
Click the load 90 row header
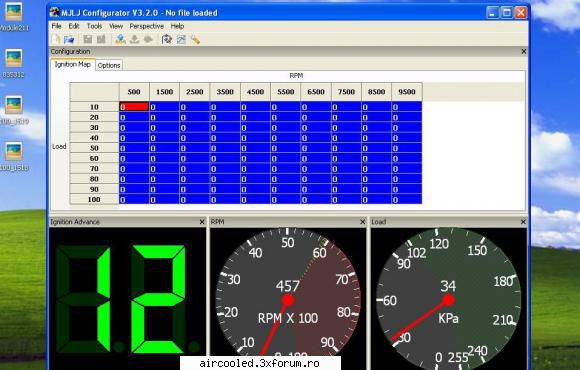coord(94,189)
